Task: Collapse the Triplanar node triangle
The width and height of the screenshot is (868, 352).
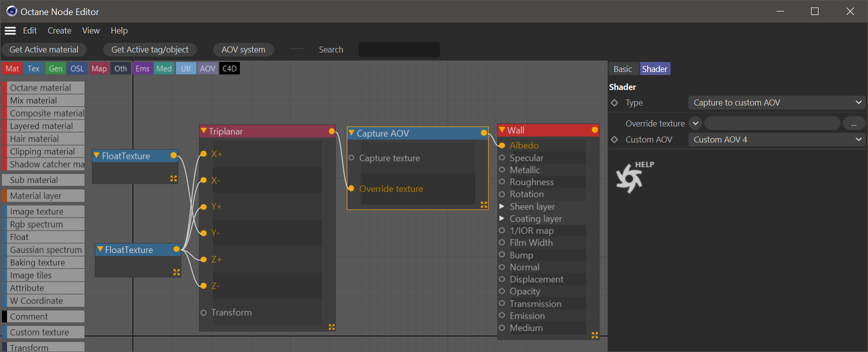Action: pyautogui.click(x=204, y=131)
